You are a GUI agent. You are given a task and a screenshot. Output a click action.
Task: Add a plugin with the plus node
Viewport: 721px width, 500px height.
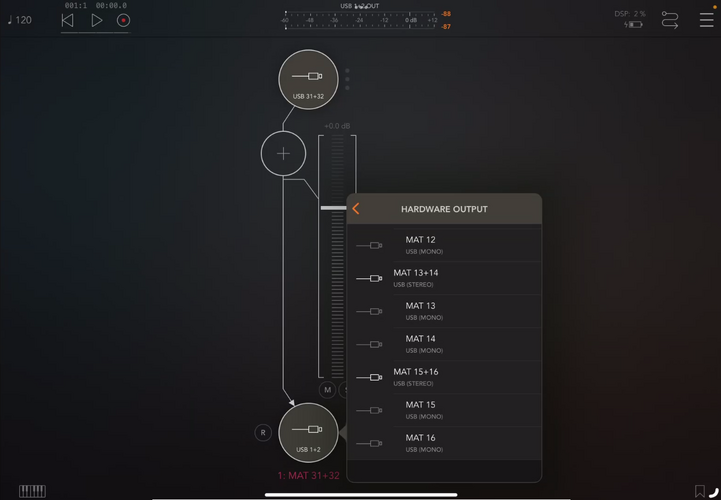click(283, 153)
